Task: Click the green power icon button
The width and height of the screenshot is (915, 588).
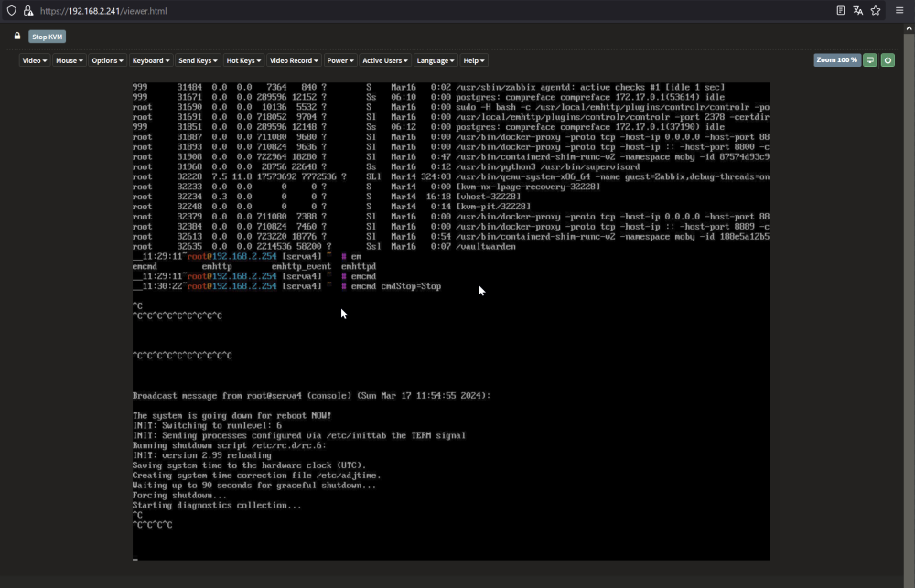Action: tap(888, 60)
